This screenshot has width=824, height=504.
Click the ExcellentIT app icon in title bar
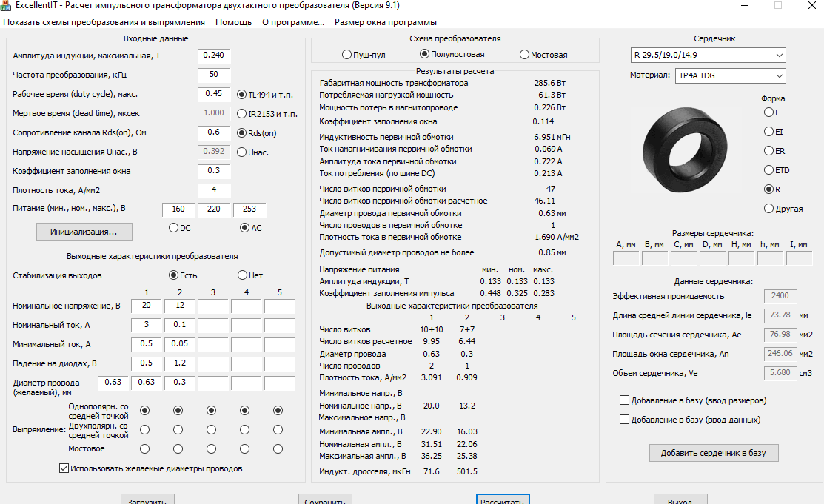click(x=6, y=5)
